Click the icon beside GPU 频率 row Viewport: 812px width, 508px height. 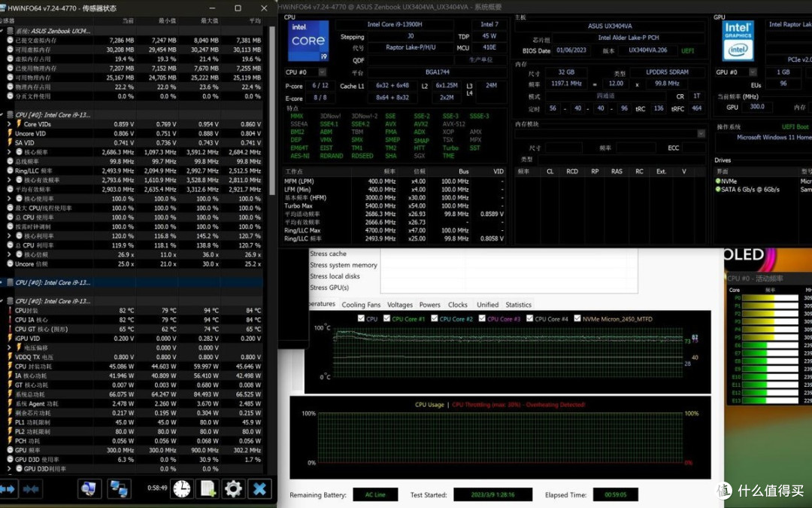[10, 450]
